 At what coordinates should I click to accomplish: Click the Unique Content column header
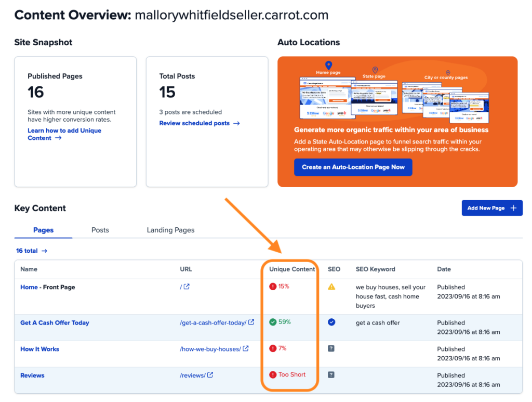coord(292,269)
